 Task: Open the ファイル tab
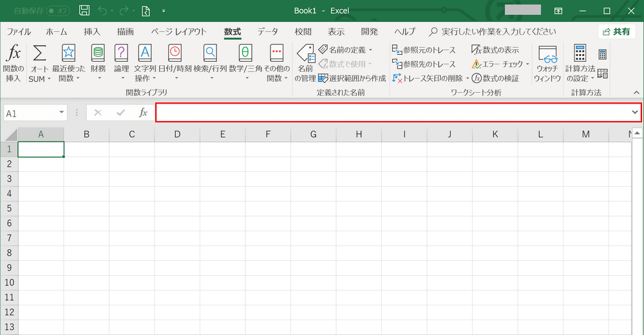19,32
